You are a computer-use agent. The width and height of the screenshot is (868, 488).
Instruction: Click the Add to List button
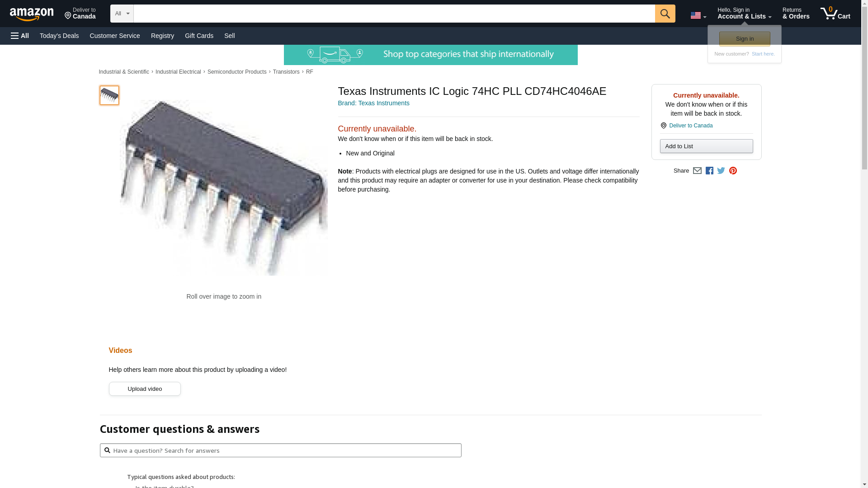pos(706,146)
